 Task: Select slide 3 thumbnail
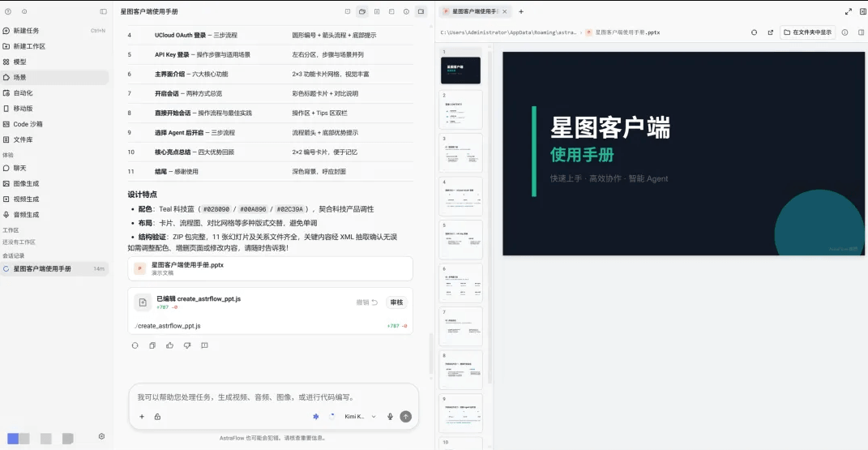coord(460,153)
